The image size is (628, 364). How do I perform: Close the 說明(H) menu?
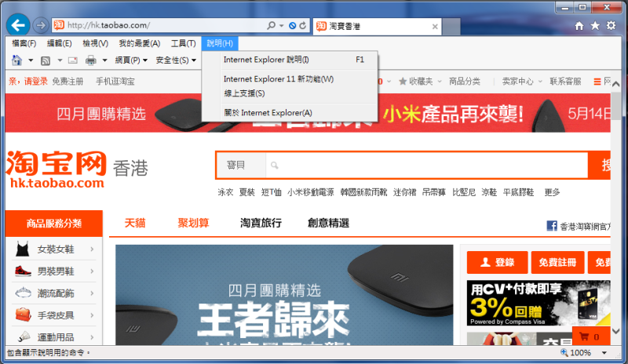(220, 43)
